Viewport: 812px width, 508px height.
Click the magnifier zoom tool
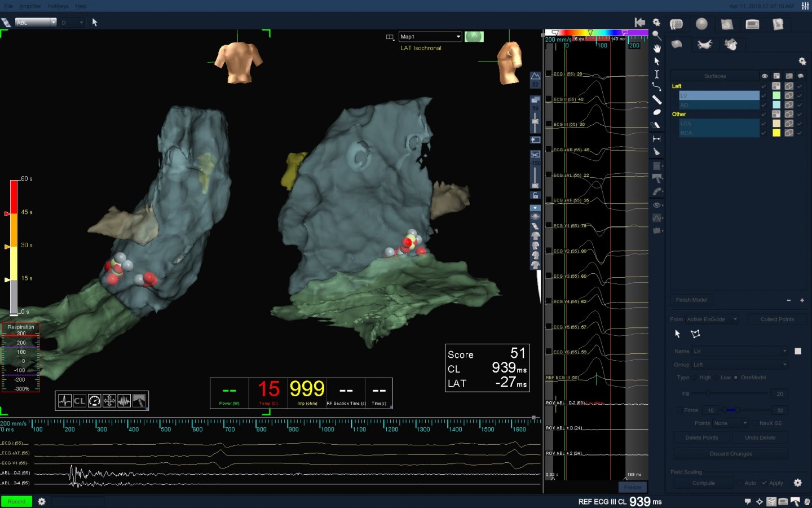657,35
